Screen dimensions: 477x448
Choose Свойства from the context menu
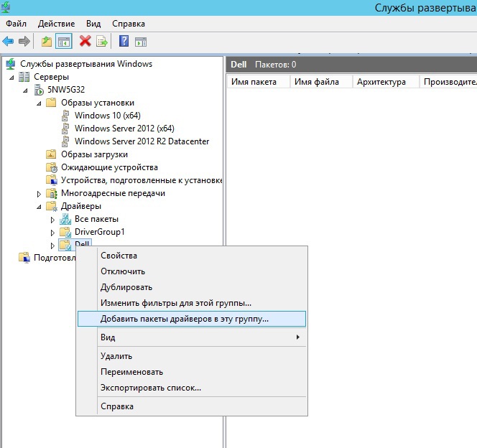(192, 256)
